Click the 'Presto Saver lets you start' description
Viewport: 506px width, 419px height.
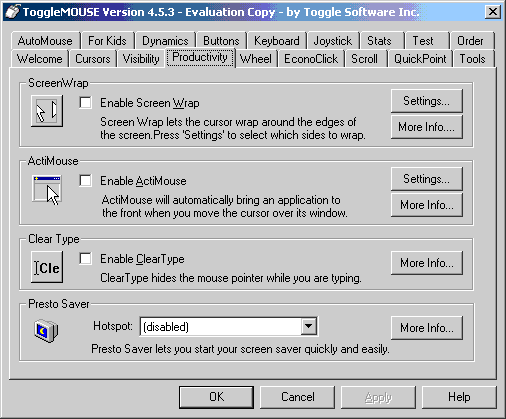240,349
